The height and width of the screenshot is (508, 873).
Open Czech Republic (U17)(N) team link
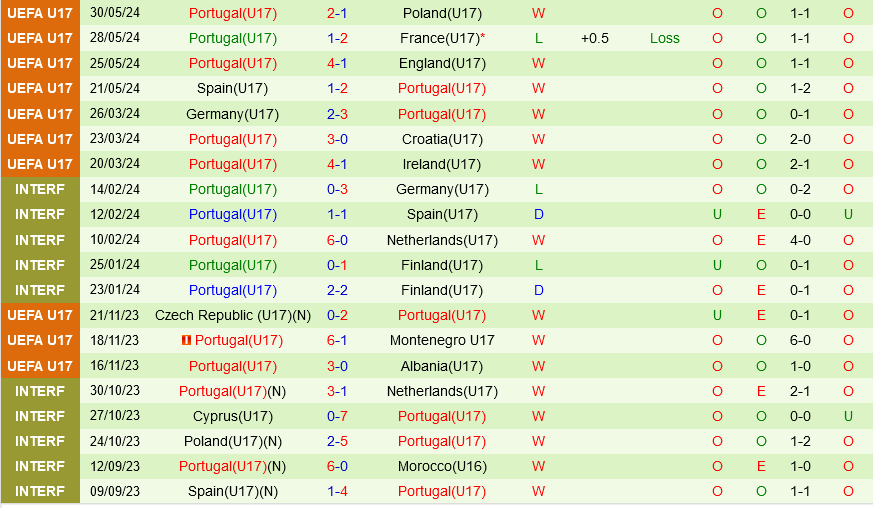[232, 315]
